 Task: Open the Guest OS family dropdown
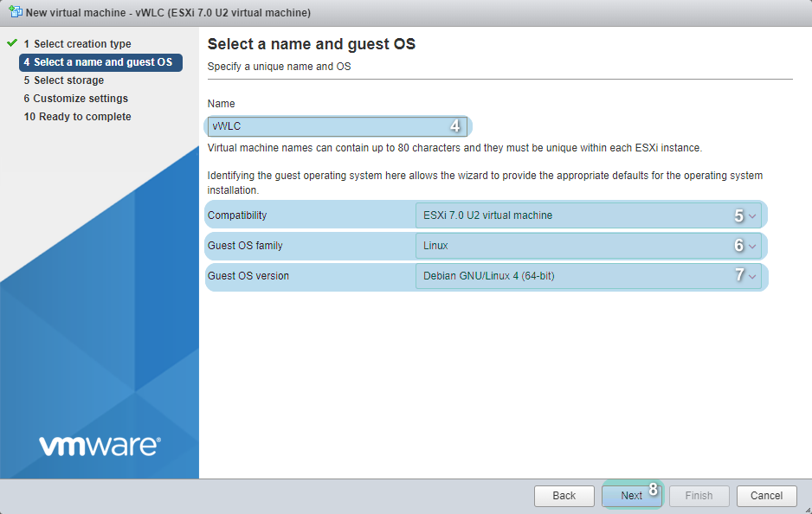[589, 246]
